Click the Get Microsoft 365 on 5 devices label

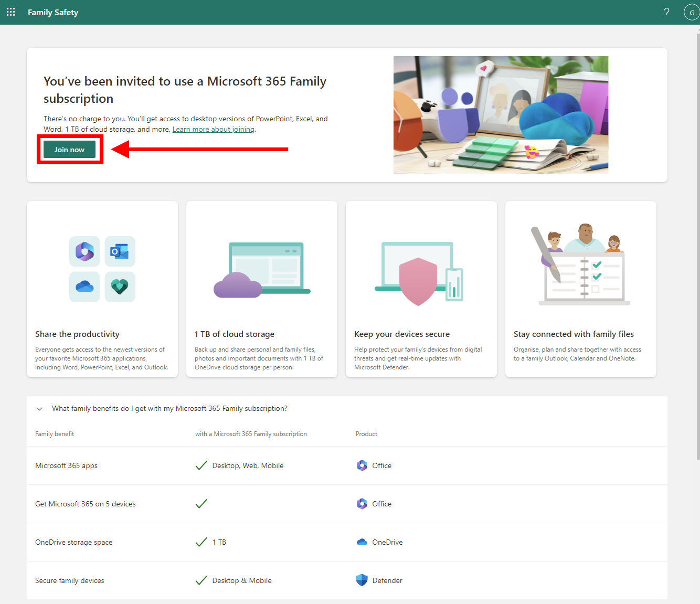click(86, 504)
